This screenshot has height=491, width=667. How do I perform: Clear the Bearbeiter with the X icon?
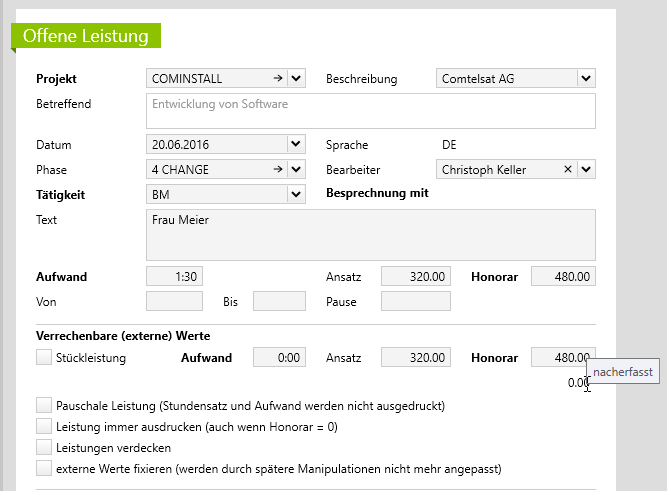(568, 169)
